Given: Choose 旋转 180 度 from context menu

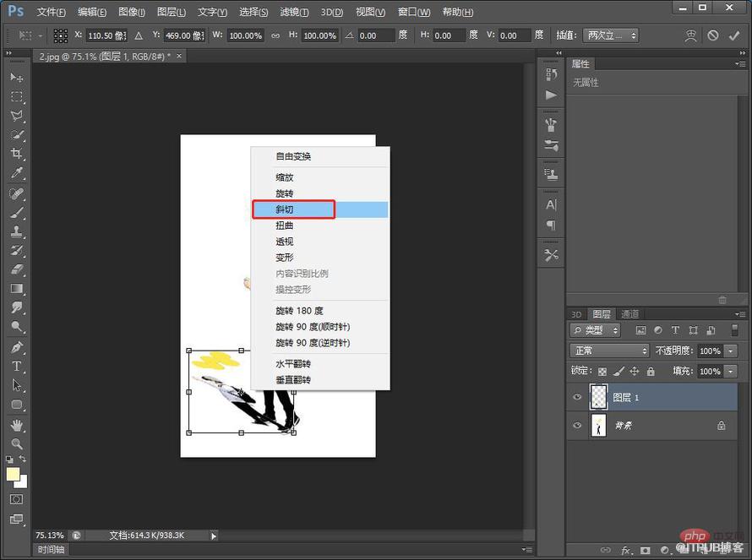Looking at the screenshot, I should 320,311.
